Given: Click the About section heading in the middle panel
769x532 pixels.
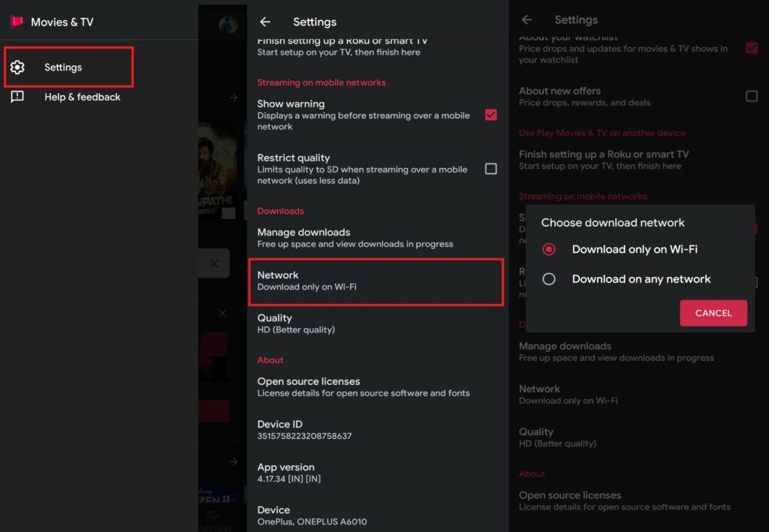Looking at the screenshot, I should click(x=270, y=360).
